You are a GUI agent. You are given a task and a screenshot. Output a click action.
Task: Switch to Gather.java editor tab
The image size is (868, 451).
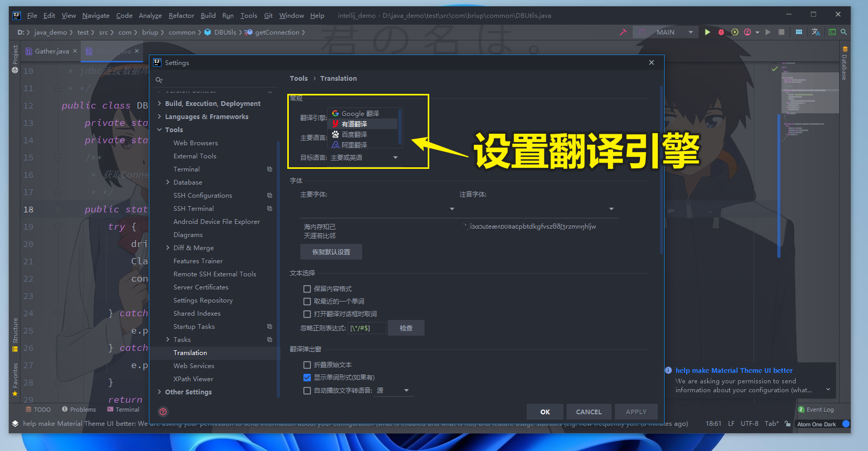pos(51,51)
